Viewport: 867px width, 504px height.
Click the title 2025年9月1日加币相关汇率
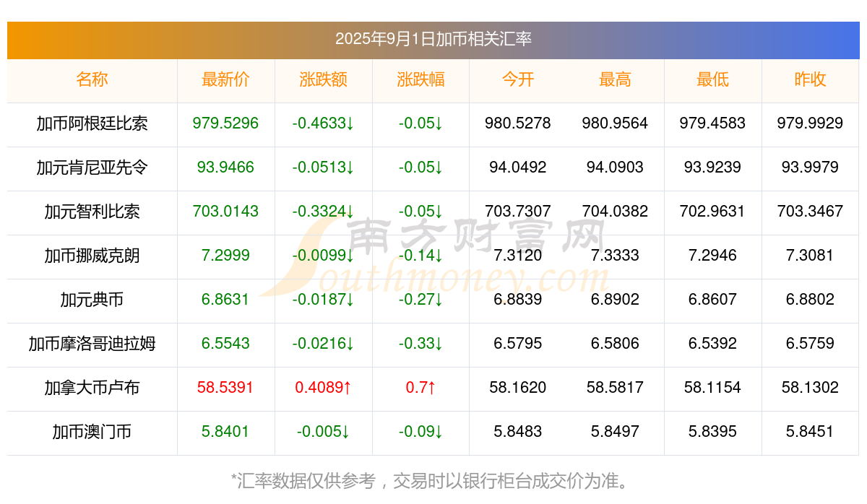pos(433,39)
